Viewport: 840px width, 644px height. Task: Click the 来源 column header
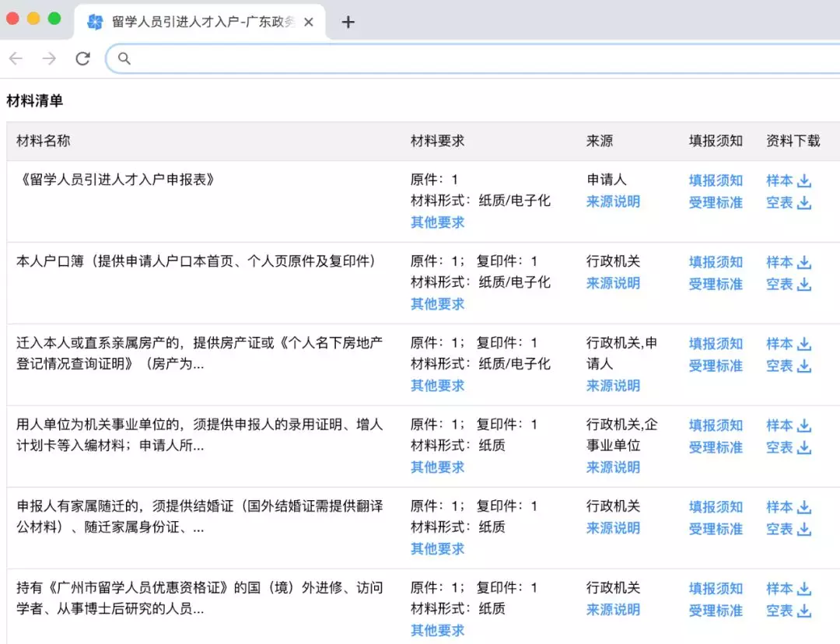pyautogui.click(x=600, y=141)
